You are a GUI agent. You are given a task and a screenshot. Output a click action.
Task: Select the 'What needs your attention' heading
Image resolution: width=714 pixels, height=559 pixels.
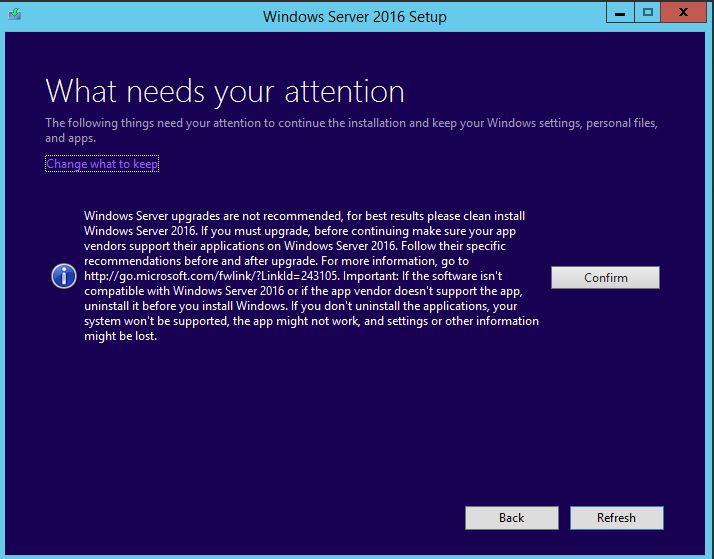click(225, 92)
